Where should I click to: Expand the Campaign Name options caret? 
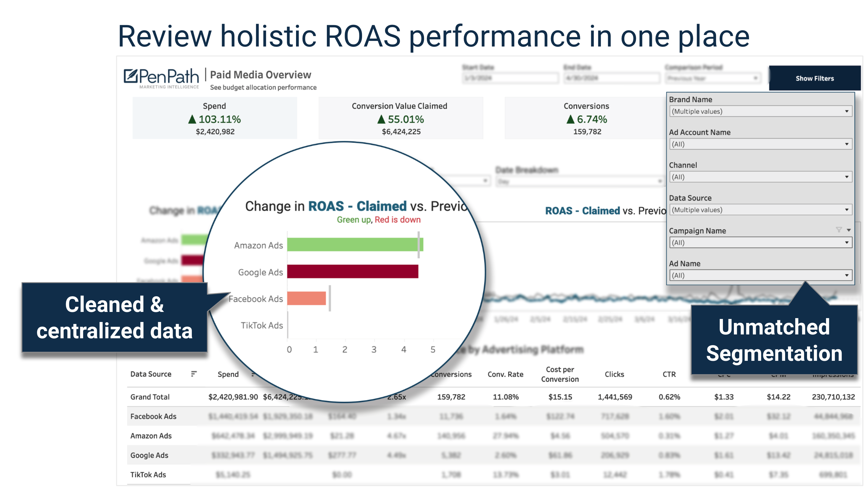[x=848, y=230]
